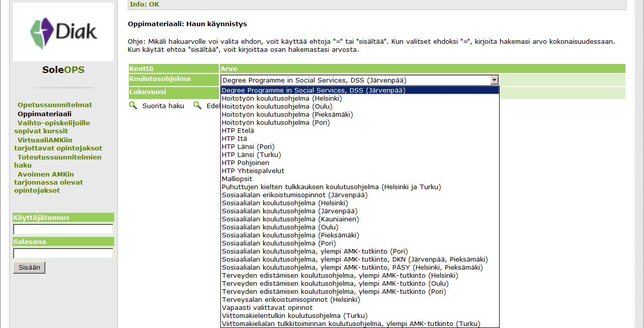Viewport: 644px width, 328px height.
Task: Choose Terveyden edistämisen ylempi AMK-tutkinto (Oulu)
Action: click(x=360, y=284)
